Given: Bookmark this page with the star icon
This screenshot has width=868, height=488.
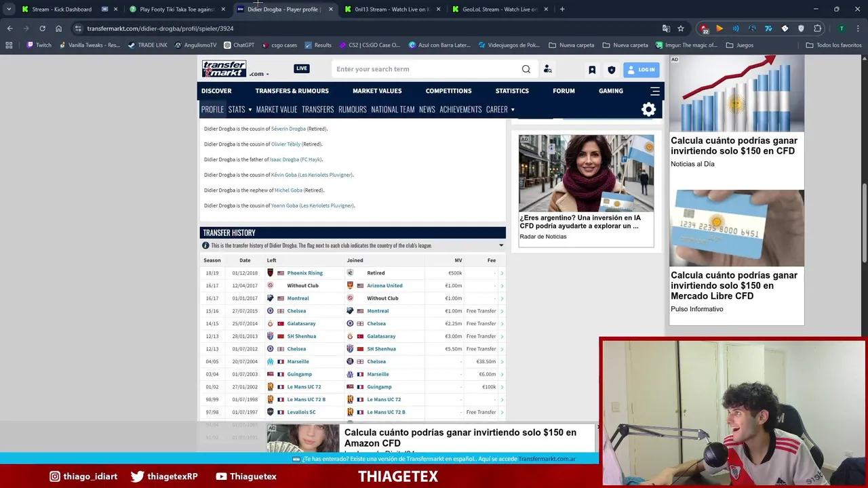Looking at the screenshot, I should (x=681, y=28).
